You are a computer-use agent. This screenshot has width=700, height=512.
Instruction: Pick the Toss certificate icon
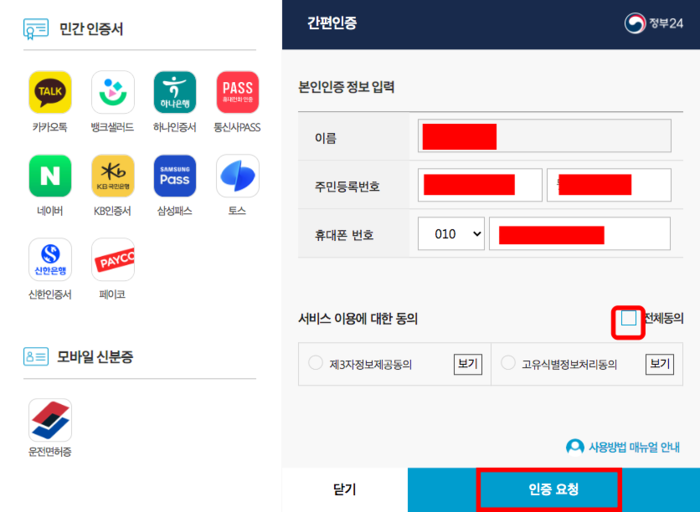pyautogui.click(x=238, y=176)
